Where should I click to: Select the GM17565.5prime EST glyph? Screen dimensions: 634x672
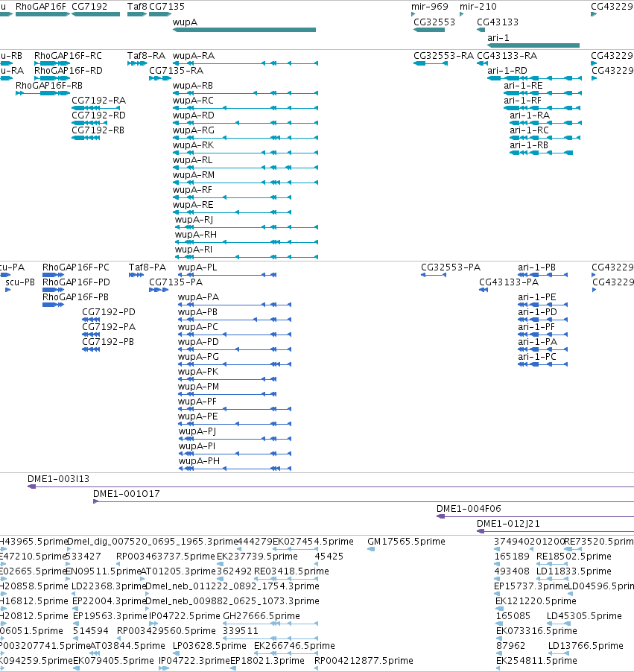tap(371, 549)
